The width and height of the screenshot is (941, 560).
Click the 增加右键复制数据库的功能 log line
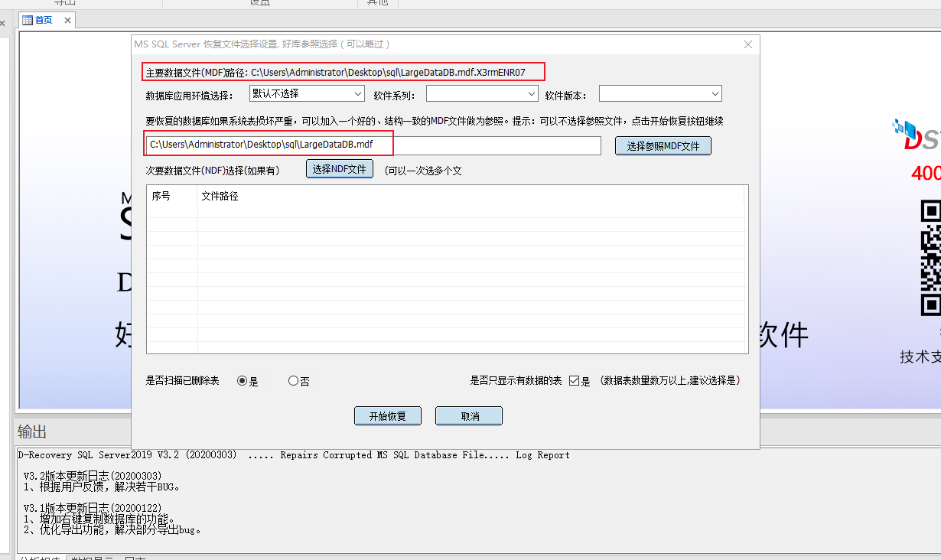click(x=102, y=519)
